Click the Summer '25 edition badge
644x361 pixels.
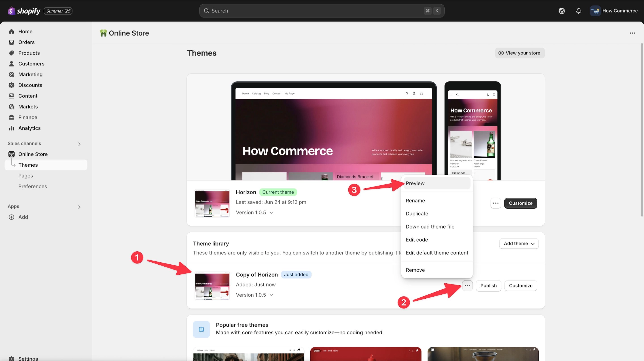tap(58, 11)
